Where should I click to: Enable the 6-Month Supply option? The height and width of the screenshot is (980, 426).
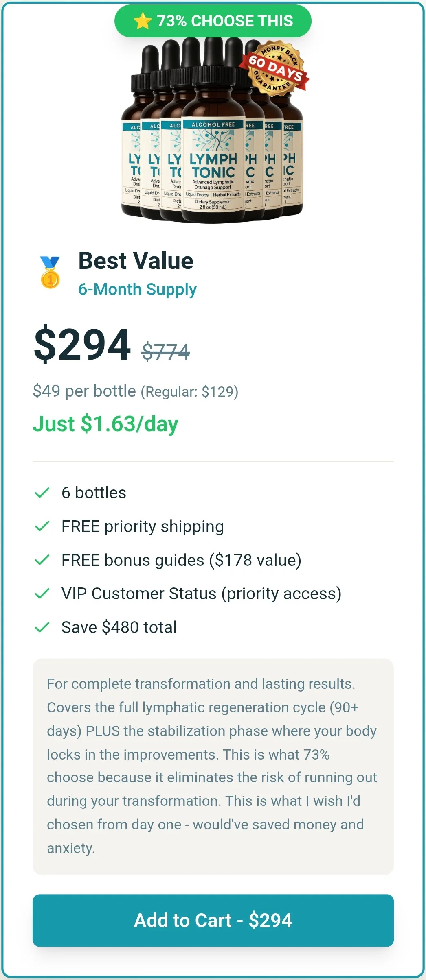pos(137,290)
